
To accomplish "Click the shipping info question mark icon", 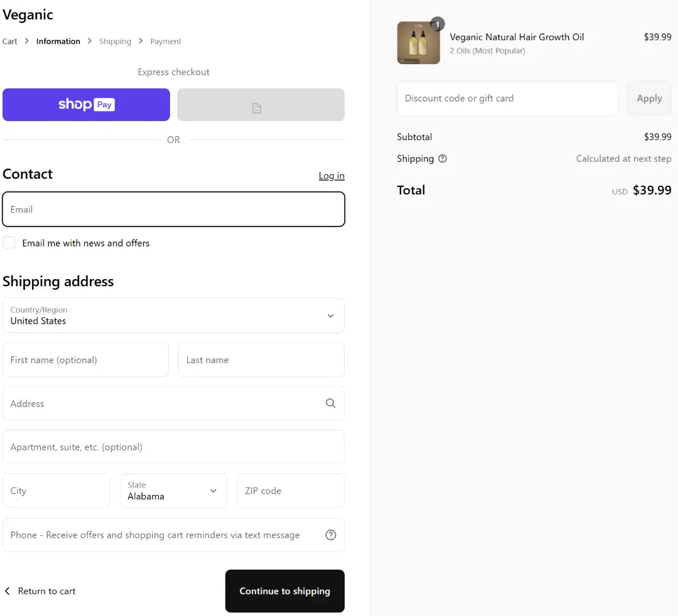I will click(443, 159).
